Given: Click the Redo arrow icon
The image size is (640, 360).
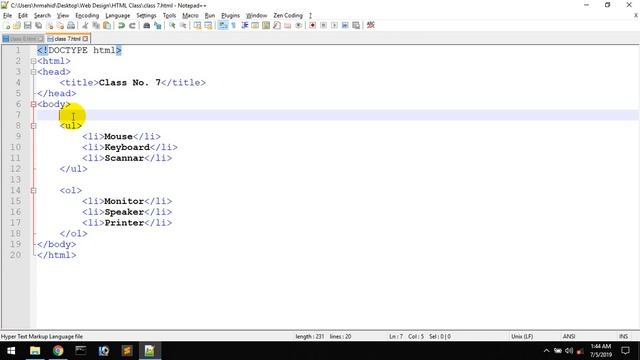Looking at the screenshot, I should 132,25.
